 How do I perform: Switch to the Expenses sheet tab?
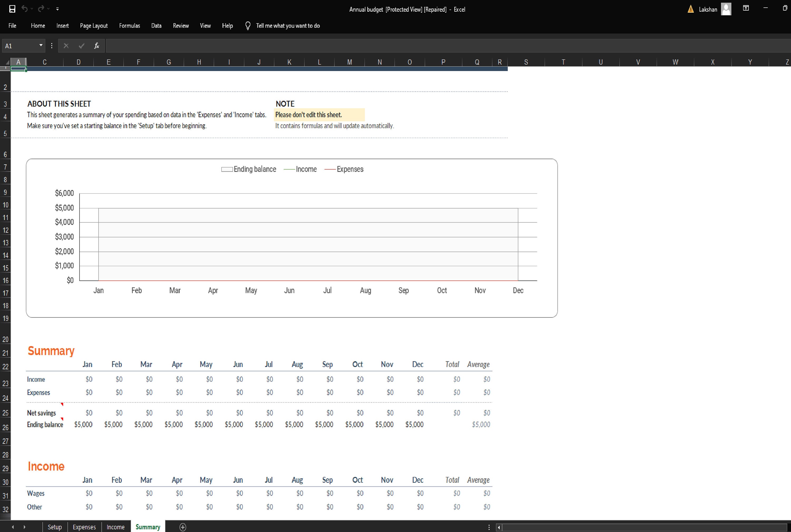[84, 527]
